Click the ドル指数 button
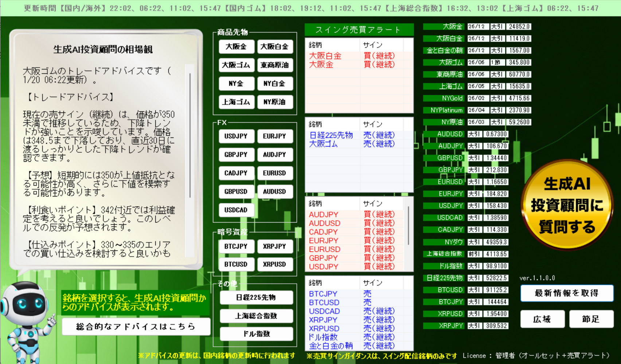The image size is (621, 364). [257, 334]
